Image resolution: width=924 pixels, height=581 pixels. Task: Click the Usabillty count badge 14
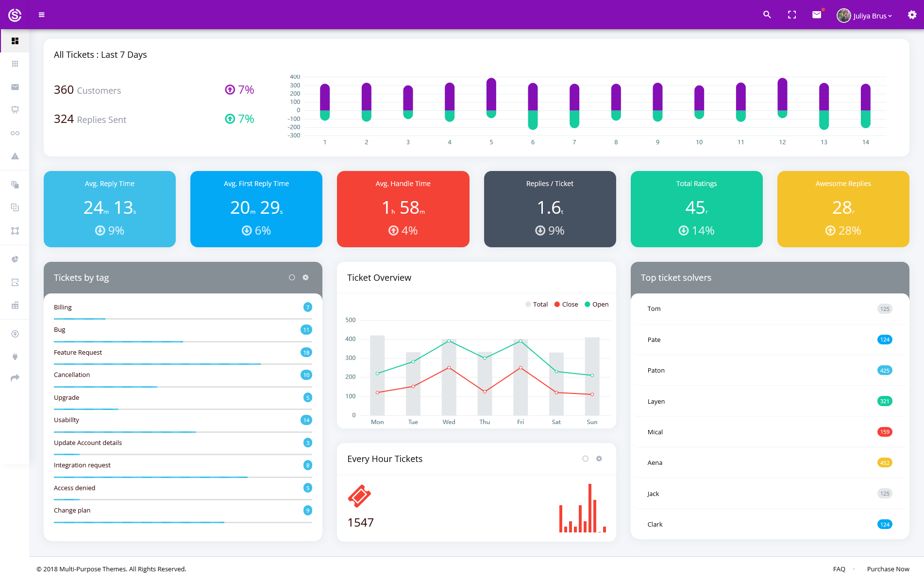coord(306,420)
